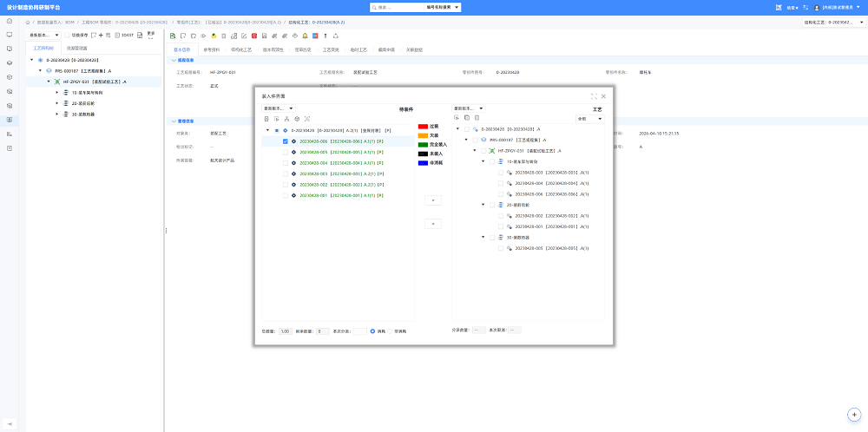The image size is (868, 432).
Task: Click the copy icon in dialog's right toolbar
Action: [x=467, y=117]
